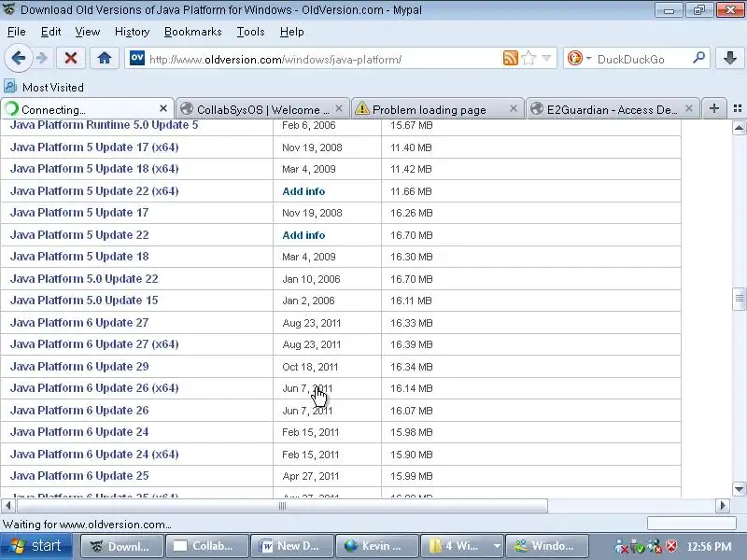Open Java Platform 6 Update 26 (x64) link
Image resolution: width=747 pixels, height=560 pixels.
pos(94,388)
